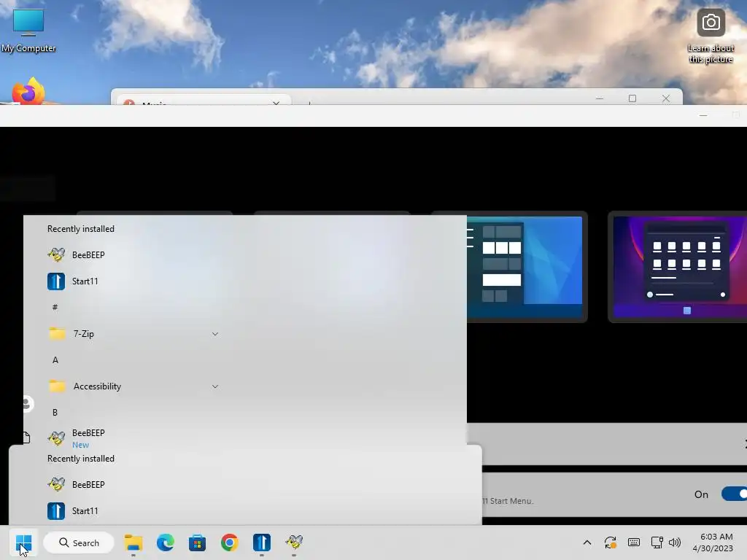Show hidden tray icons chevron
This screenshot has width=747, height=560.
click(x=587, y=542)
